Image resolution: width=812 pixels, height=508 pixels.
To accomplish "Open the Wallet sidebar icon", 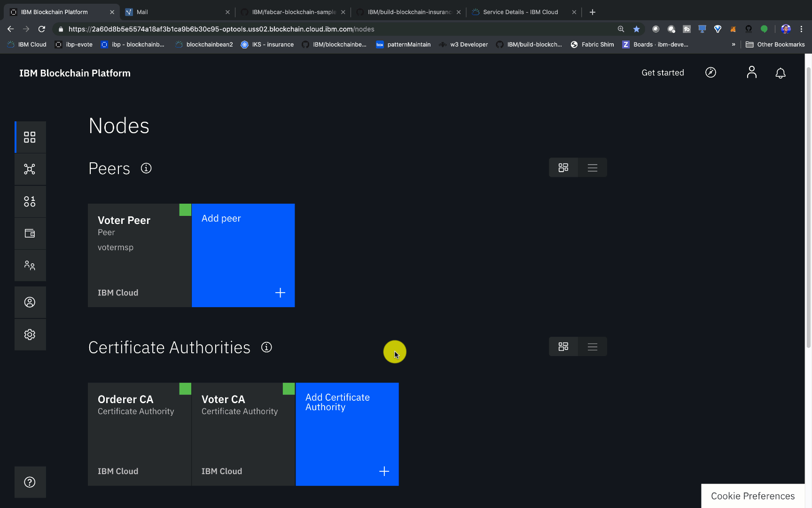I will 30,233.
